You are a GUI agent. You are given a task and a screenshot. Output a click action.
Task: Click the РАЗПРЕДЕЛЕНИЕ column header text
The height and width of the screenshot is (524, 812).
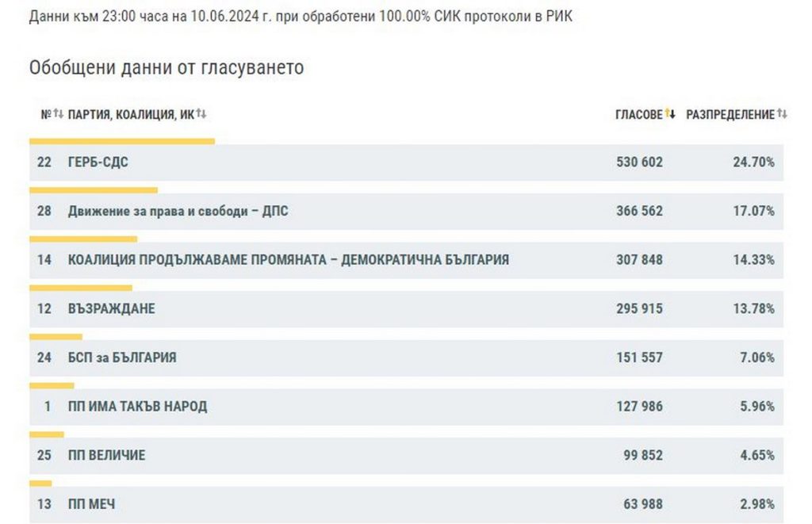730,115
